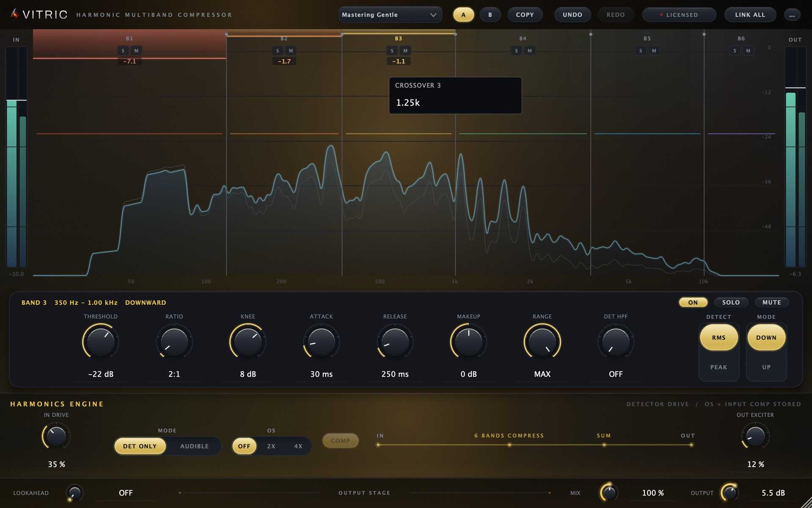Solo band B3 with its S button
Image resolution: width=812 pixels, height=508 pixels.
(x=392, y=51)
